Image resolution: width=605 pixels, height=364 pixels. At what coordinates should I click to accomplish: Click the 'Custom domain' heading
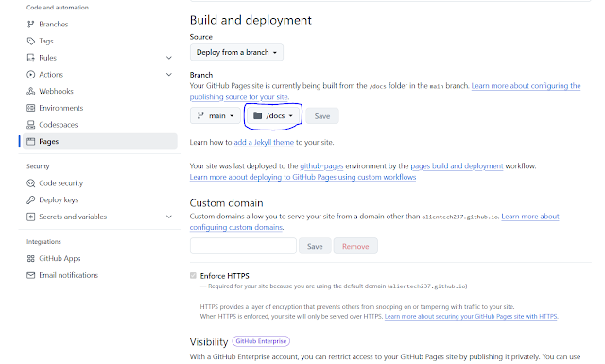(226, 202)
